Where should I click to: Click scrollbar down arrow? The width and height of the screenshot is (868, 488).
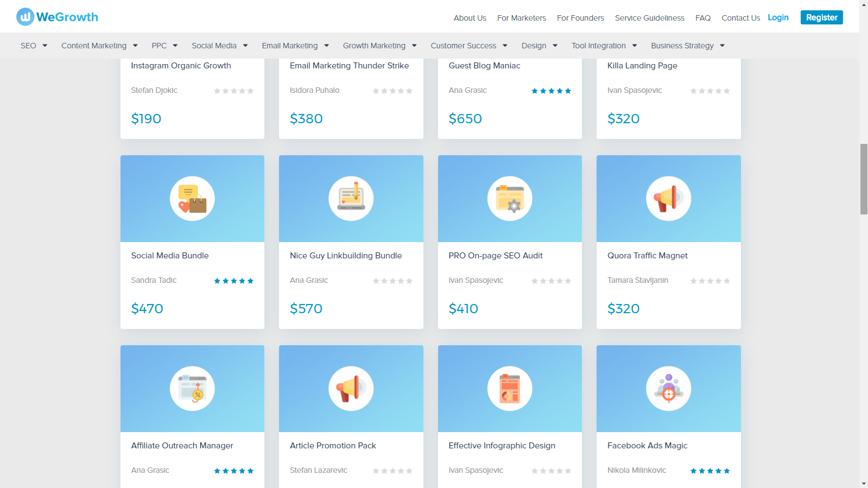tap(864, 483)
